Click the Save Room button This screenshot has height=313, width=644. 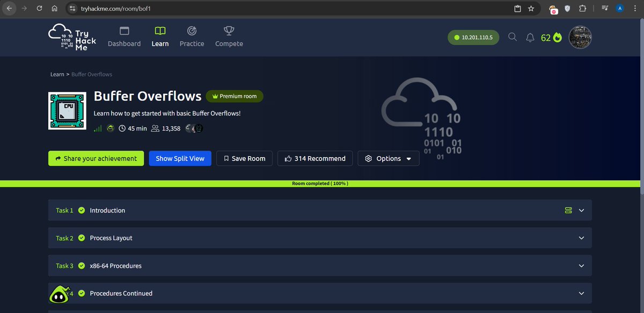pyautogui.click(x=244, y=158)
